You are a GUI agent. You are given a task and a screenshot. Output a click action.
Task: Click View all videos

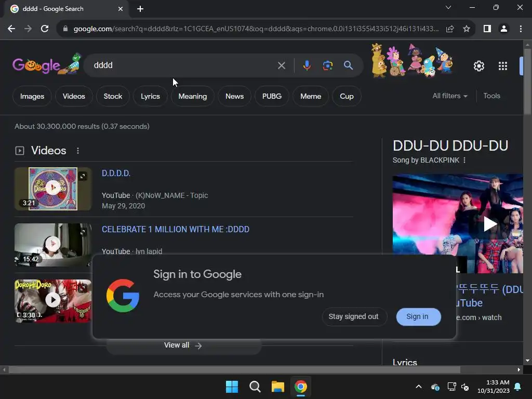point(183,345)
